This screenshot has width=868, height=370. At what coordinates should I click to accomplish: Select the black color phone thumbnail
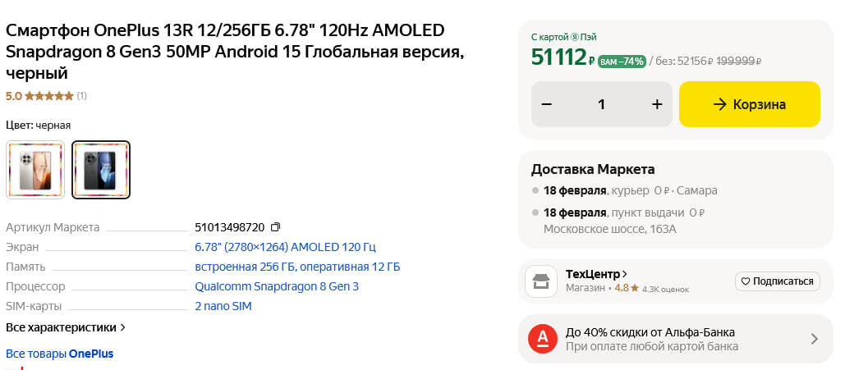click(x=101, y=170)
